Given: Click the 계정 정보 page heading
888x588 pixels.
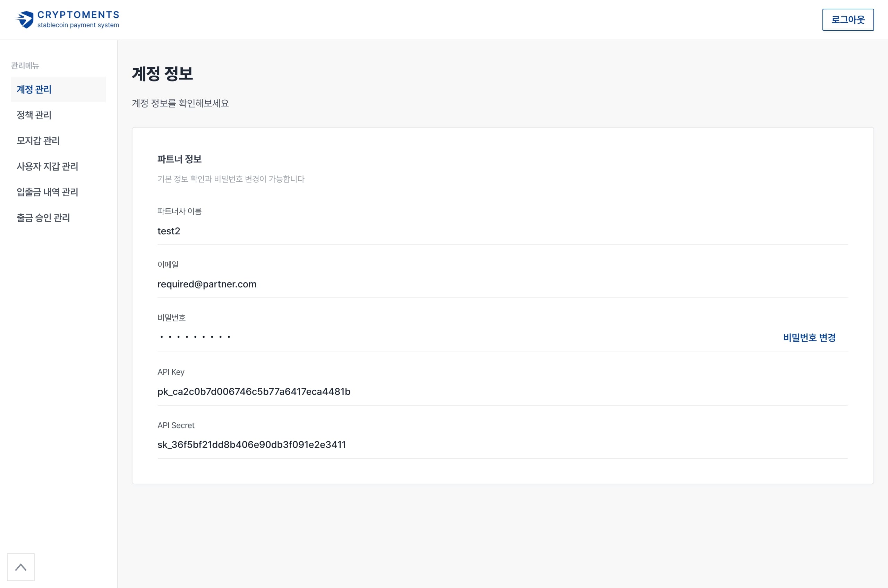Looking at the screenshot, I should (x=162, y=73).
